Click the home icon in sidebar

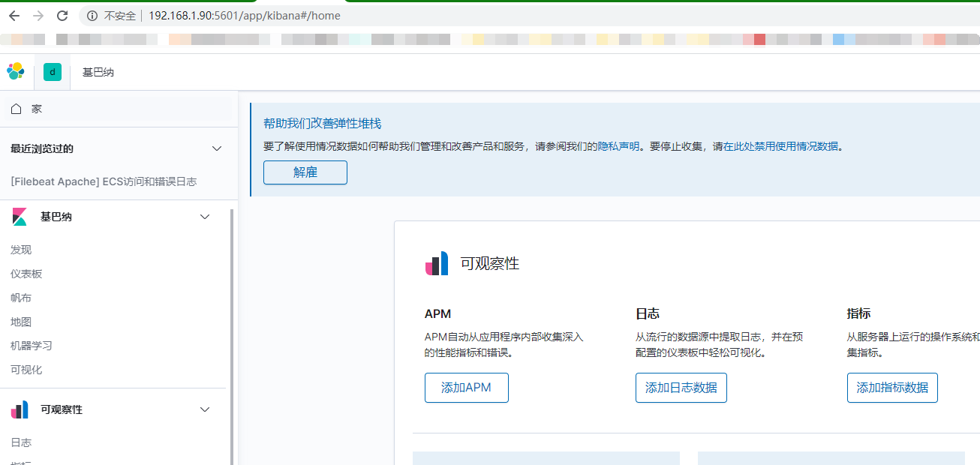coord(17,109)
